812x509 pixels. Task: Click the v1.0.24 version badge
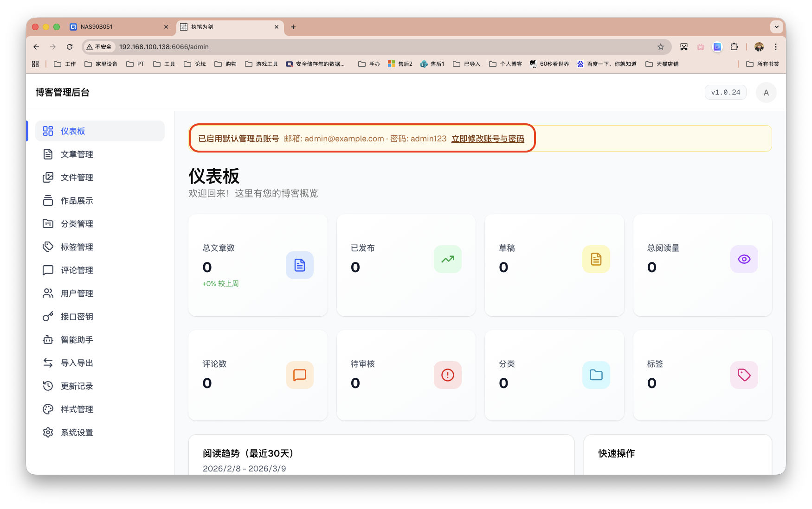[725, 92]
